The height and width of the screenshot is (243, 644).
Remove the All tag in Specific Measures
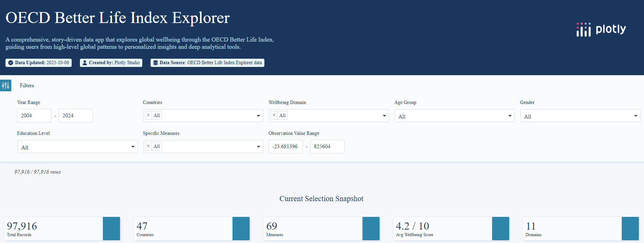(x=148, y=146)
